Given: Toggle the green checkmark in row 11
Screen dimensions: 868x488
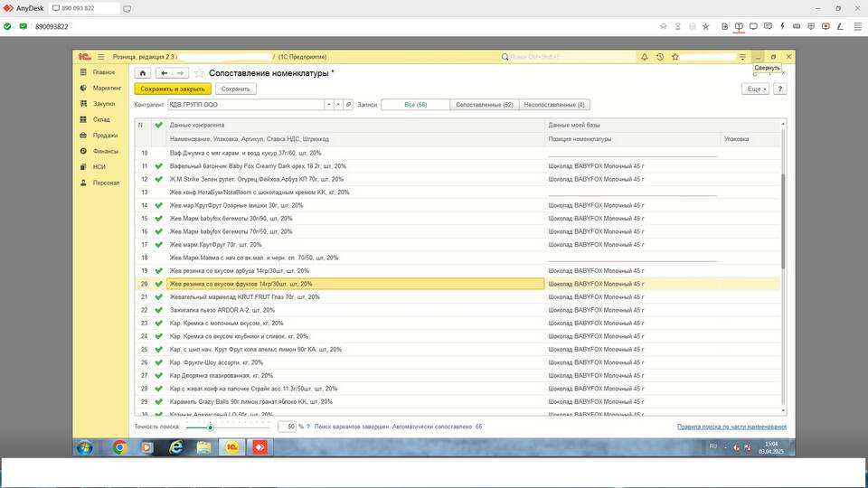Looking at the screenshot, I should [159, 166].
